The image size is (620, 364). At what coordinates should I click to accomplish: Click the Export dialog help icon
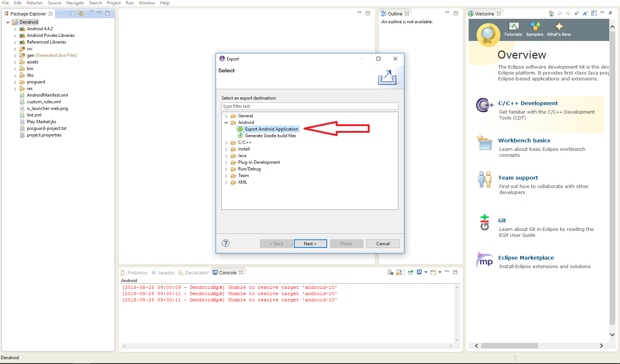point(226,243)
